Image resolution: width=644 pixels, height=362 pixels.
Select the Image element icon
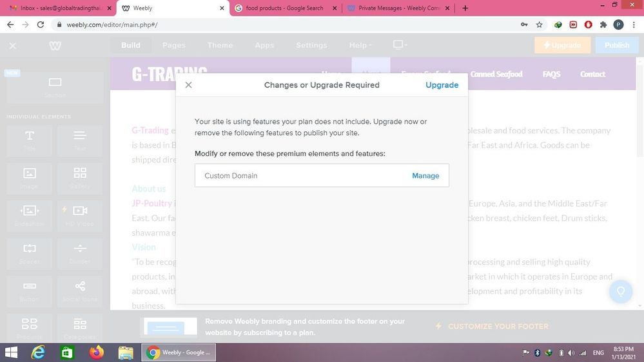coord(30,176)
